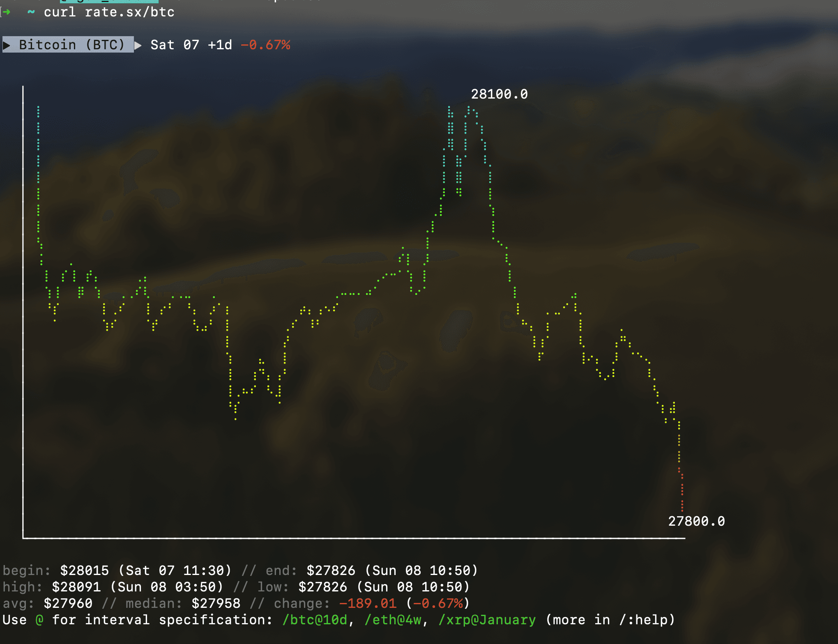Click the '/btc@10d' example path

pyautogui.click(x=315, y=620)
